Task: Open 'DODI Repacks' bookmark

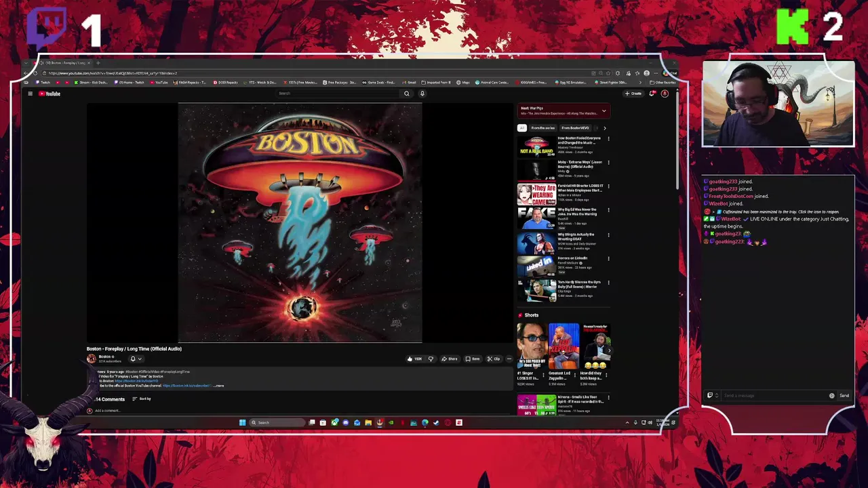Action: click(225, 83)
